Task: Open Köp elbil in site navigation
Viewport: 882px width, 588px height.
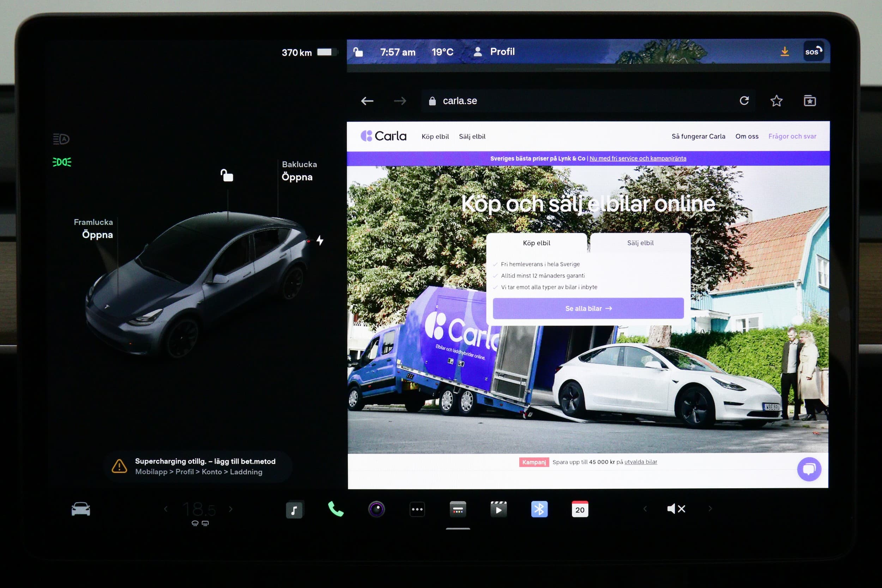Action: click(435, 137)
